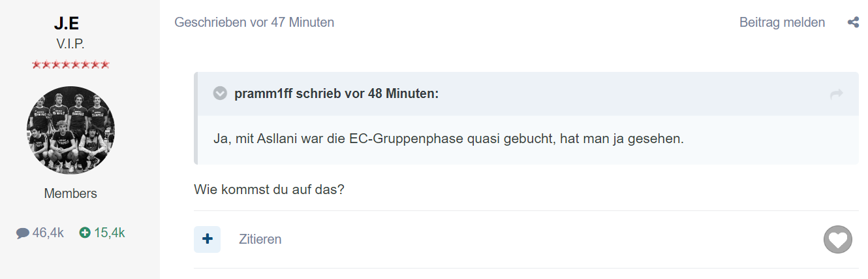Click the speech bubble post count icon
The width and height of the screenshot is (868, 279).
click(23, 233)
